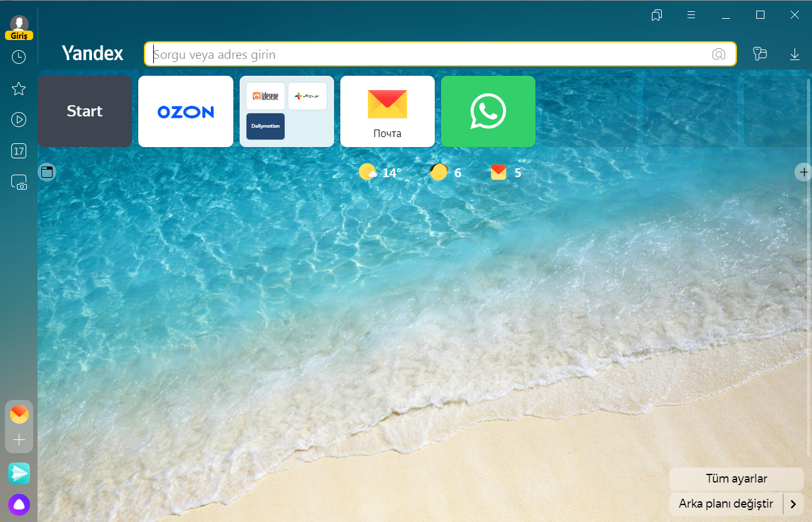Add a widget with the right-edge plus
The width and height of the screenshot is (812, 522).
coord(804,171)
